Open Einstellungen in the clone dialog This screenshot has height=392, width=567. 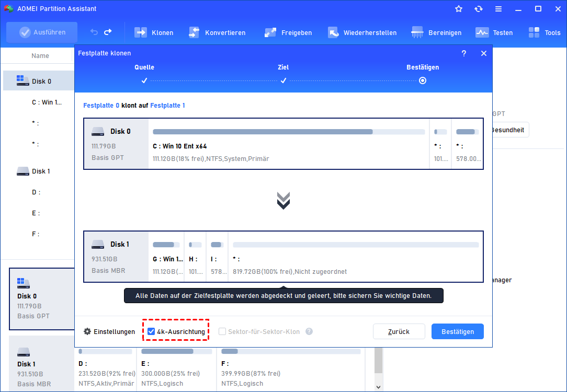point(109,331)
